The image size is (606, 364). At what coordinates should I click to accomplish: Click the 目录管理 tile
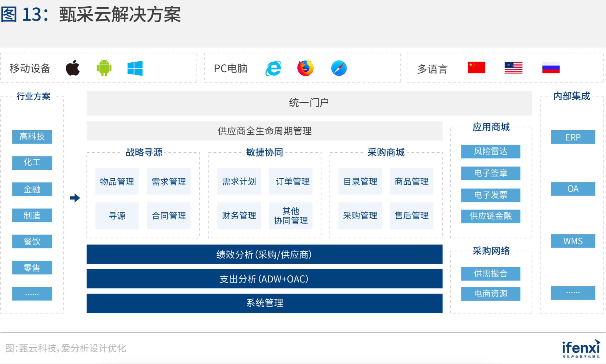pos(360,181)
